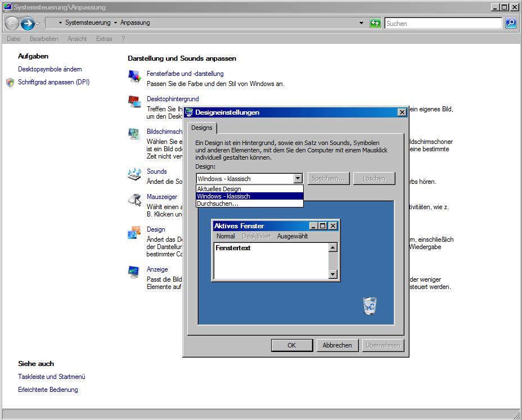Open Schriftgrad anpassen (DPI) link

pyautogui.click(x=53, y=82)
